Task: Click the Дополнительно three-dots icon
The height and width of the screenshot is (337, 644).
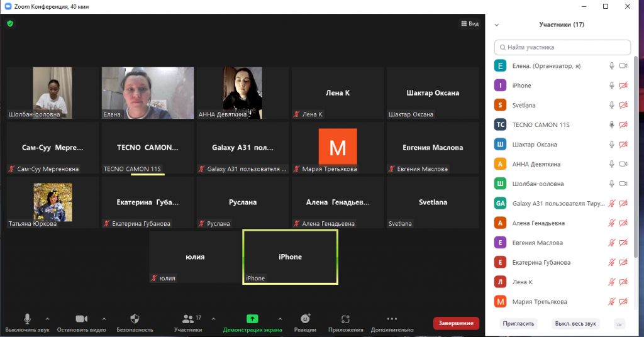Action: tap(392, 319)
